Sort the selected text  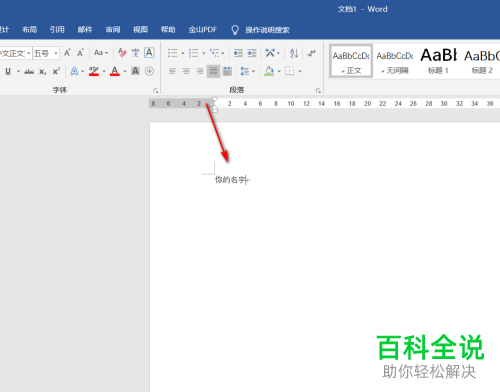tap(294, 53)
